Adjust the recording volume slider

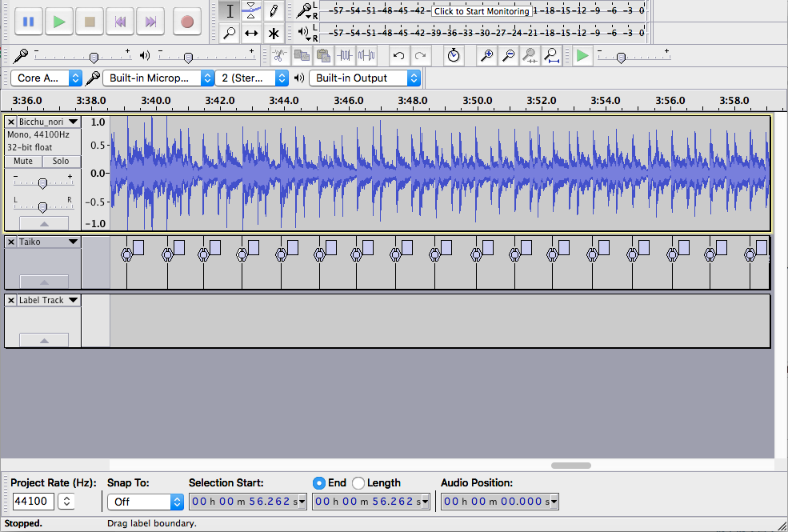pos(94,58)
